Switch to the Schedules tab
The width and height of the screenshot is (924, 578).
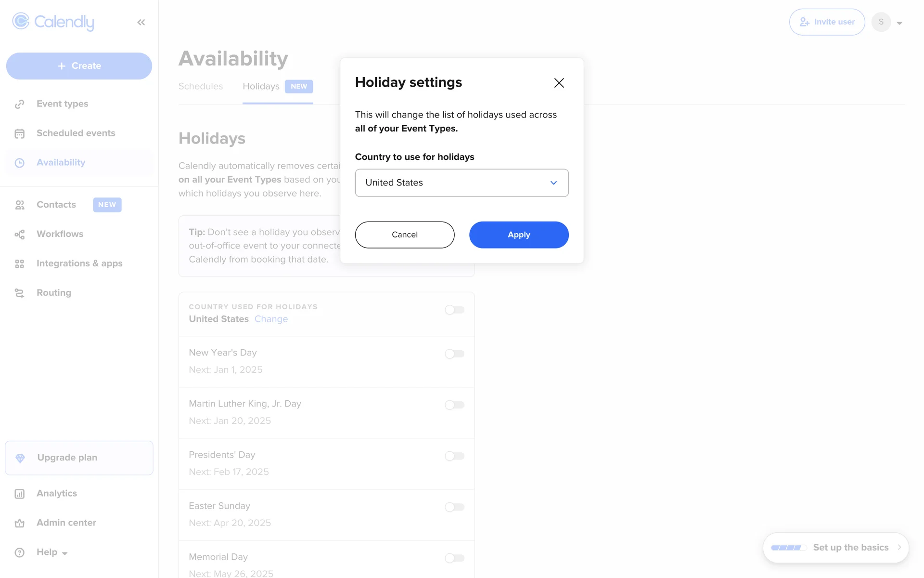(201, 86)
